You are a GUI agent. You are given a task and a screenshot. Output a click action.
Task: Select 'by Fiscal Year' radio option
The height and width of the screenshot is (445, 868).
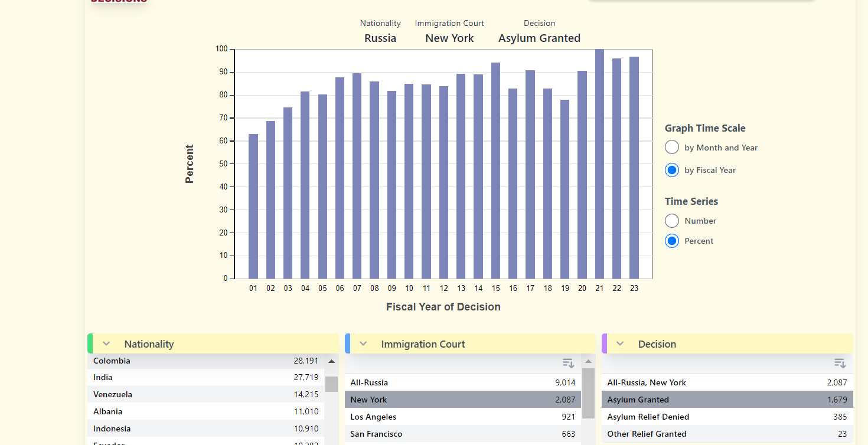[x=672, y=170]
